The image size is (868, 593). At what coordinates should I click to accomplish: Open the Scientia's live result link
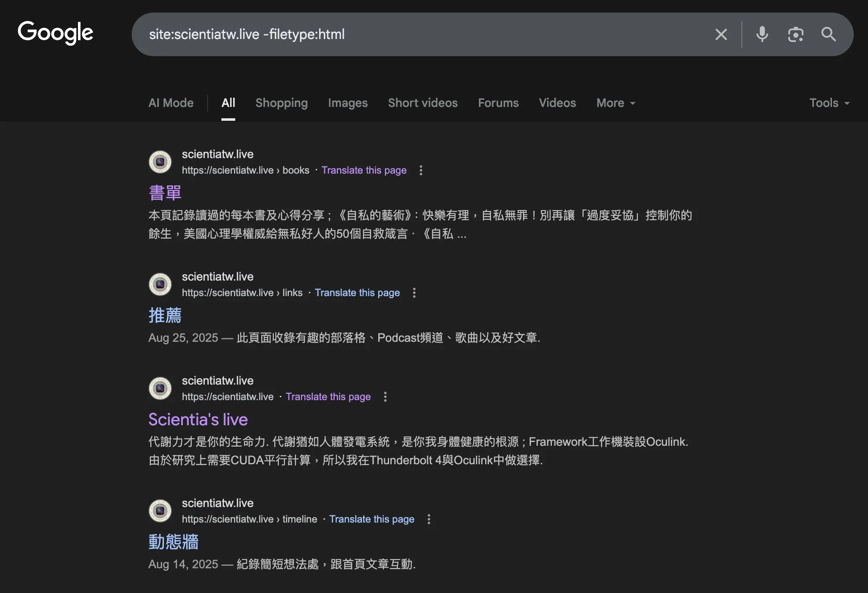pyautogui.click(x=198, y=420)
